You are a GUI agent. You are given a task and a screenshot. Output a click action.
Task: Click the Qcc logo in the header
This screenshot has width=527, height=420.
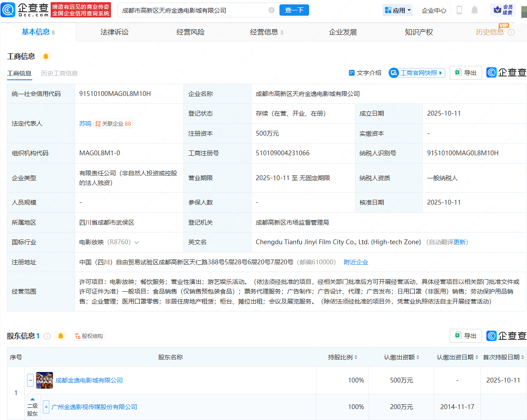click(24, 10)
